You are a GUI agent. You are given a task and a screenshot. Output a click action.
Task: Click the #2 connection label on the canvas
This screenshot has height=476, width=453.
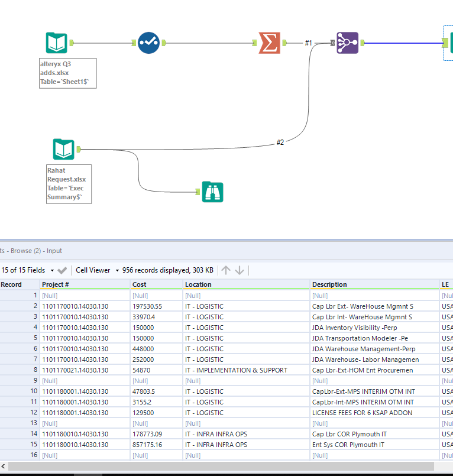coord(280,143)
